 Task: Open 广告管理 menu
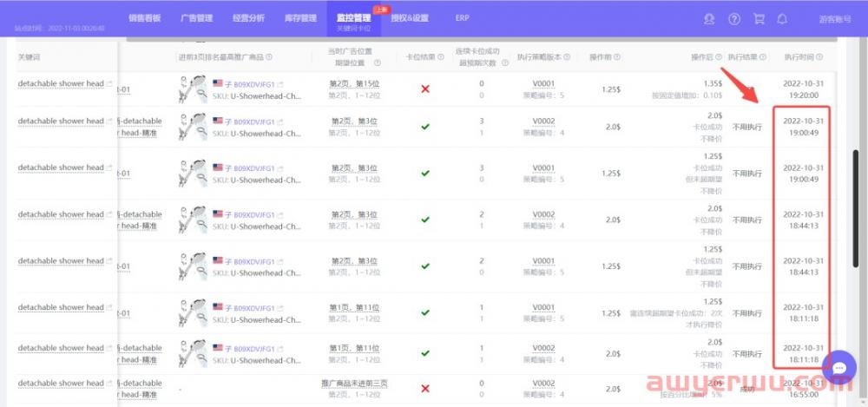(196, 17)
